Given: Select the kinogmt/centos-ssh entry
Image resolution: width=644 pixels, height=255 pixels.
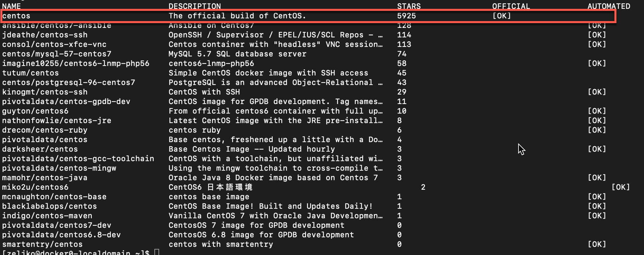Looking at the screenshot, I should 45,92.
